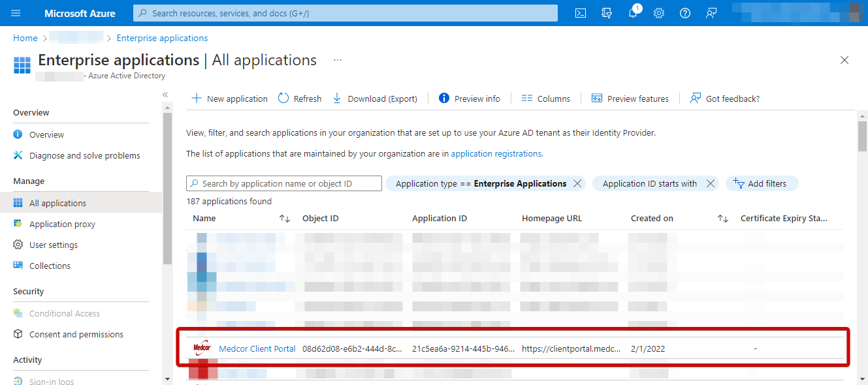This screenshot has width=868, height=385.
Task: Open User settings
Action: tap(54, 245)
